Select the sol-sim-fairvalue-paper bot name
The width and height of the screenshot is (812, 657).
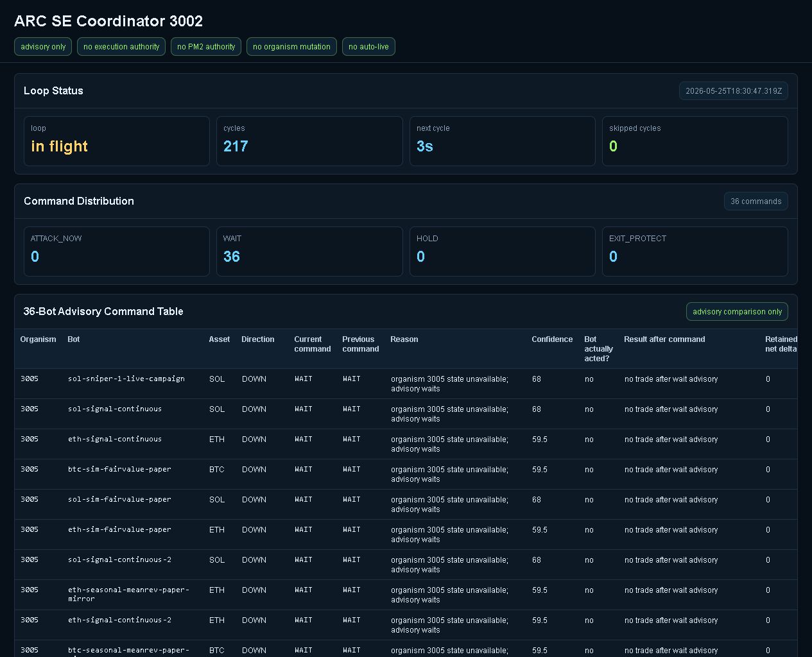point(119,499)
